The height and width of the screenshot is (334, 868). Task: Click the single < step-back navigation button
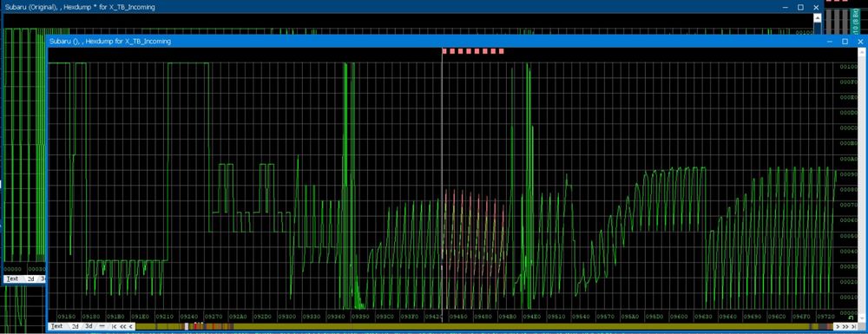click(131, 327)
